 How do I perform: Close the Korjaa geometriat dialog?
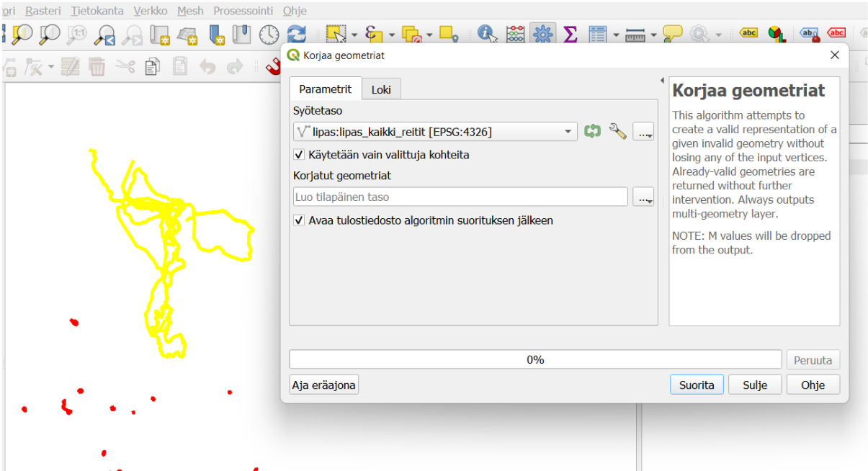pyautogui.click(x=835, y=55)
